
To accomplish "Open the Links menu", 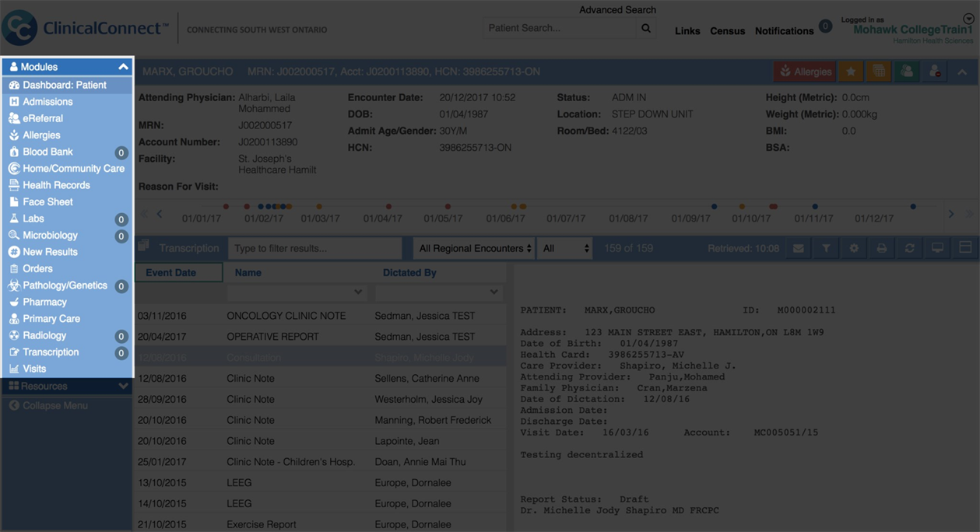I will coord(687,31).
